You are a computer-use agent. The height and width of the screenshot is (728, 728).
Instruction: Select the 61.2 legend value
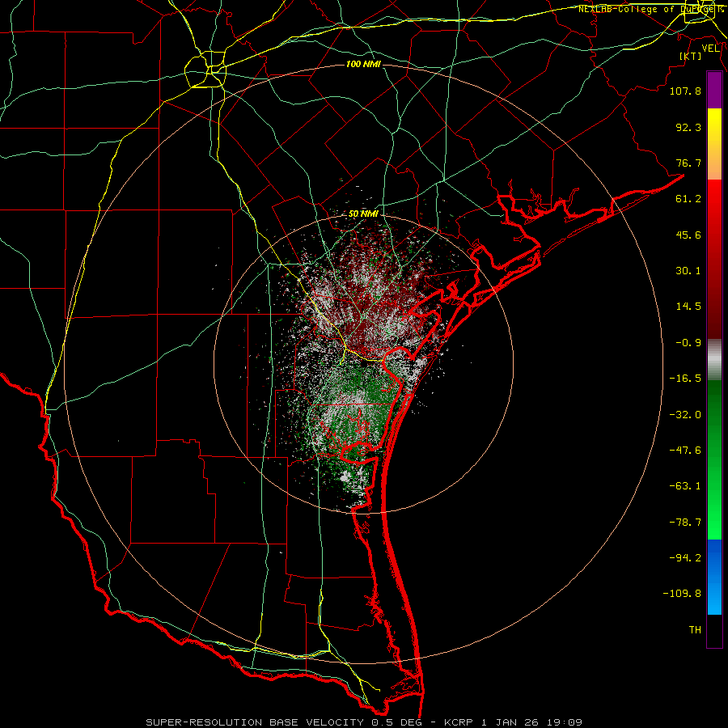coord(688,199)
